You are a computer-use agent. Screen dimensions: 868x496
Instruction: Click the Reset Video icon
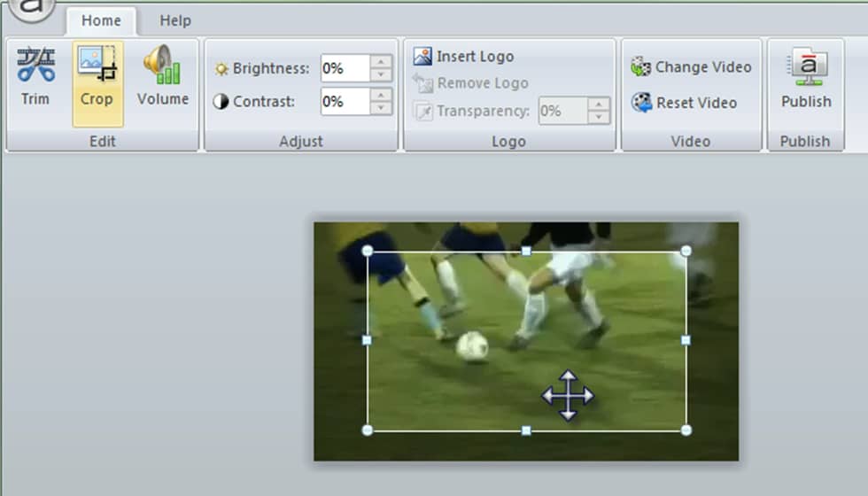tap(641, 103)
